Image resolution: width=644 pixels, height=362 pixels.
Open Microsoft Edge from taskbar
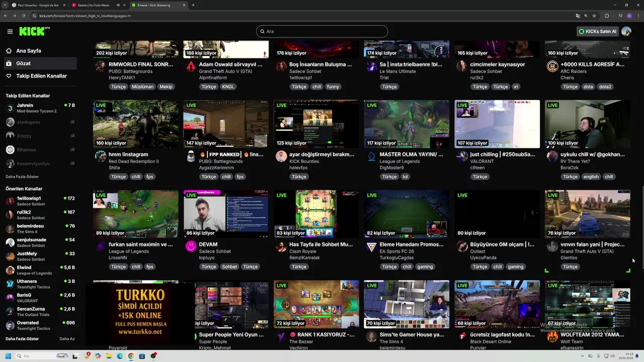(120, 356)
